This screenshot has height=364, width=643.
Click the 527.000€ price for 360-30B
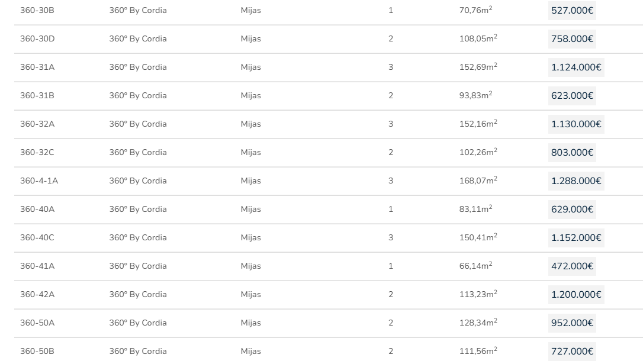pos(572,11)
